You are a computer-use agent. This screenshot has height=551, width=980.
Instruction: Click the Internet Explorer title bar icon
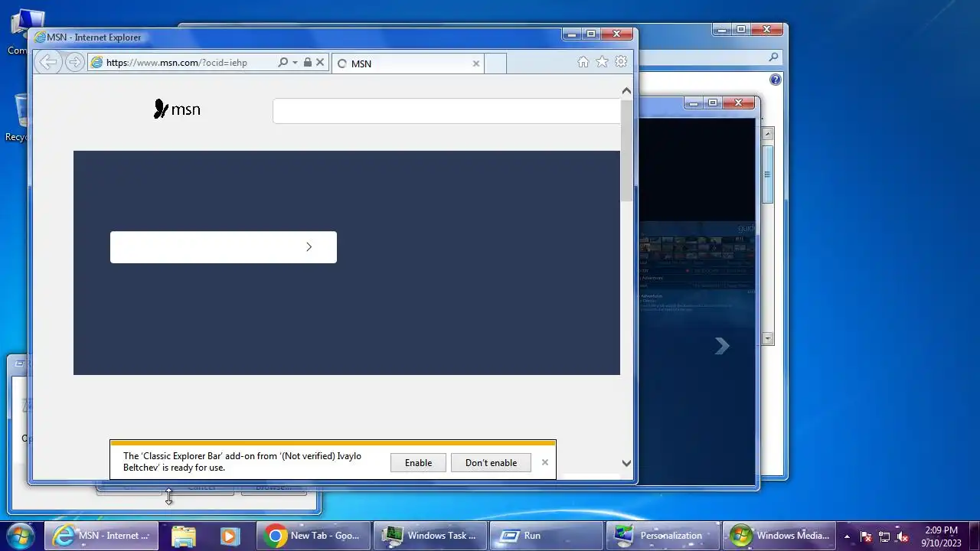point(40,37)
